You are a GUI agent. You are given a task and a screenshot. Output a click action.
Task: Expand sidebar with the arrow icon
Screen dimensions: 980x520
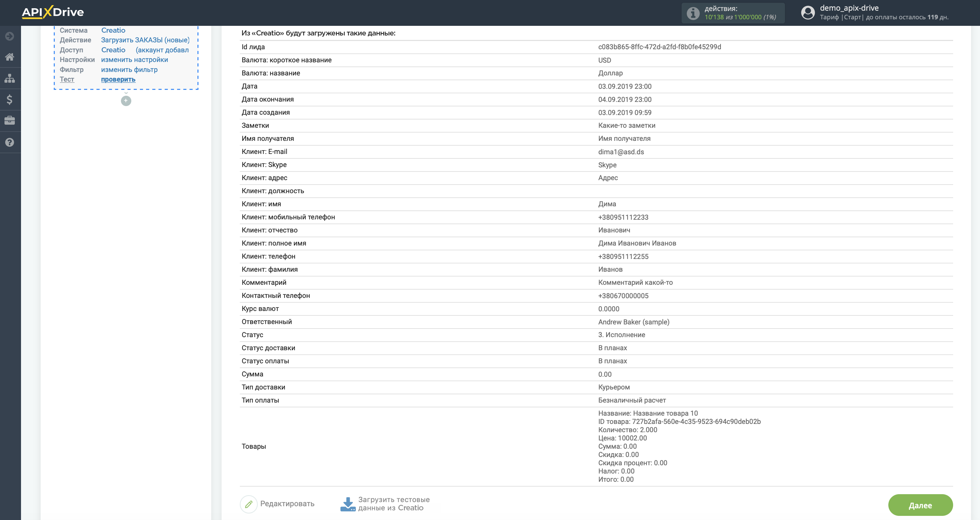(x=10, y=36)
